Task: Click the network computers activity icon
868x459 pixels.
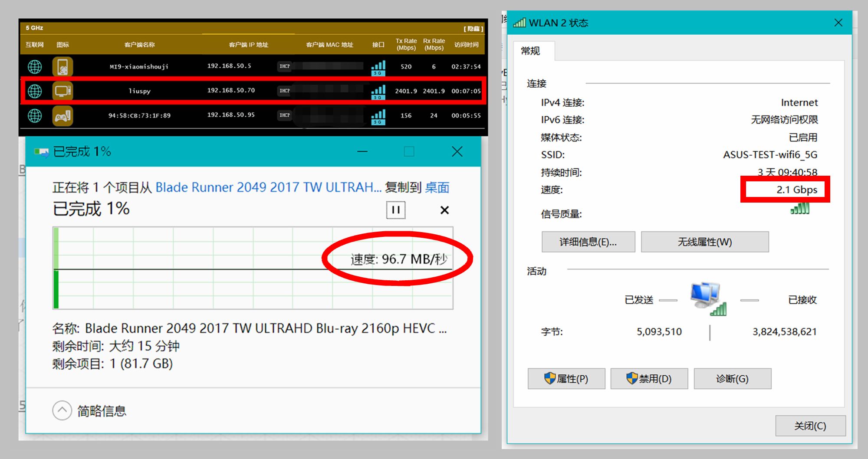Action: [708, 298]
